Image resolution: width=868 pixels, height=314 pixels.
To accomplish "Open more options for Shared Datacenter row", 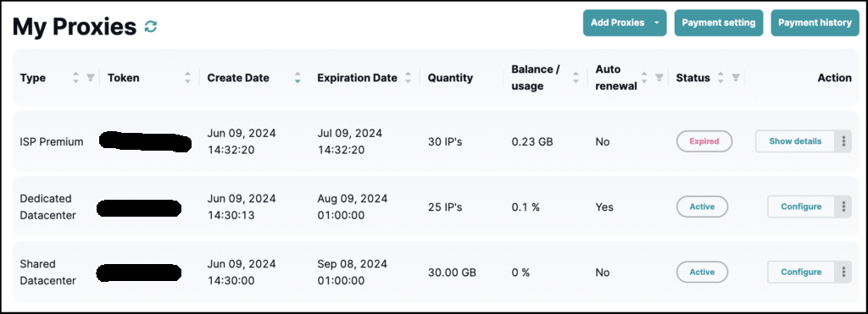I will pos(843,272).
